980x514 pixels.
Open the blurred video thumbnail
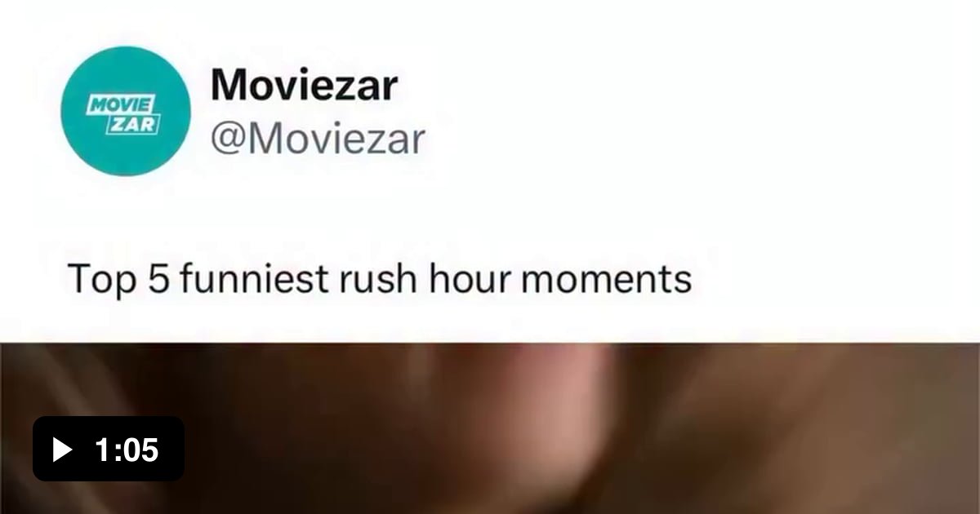pyautogui.click(x=490, y=428)
